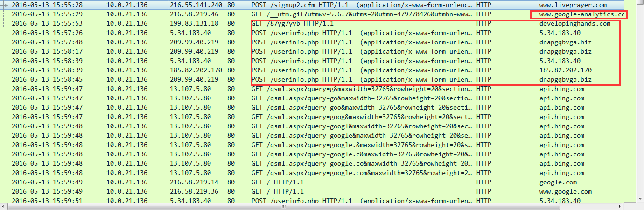Click destination address 216.58.219.14

click(194, 182)
